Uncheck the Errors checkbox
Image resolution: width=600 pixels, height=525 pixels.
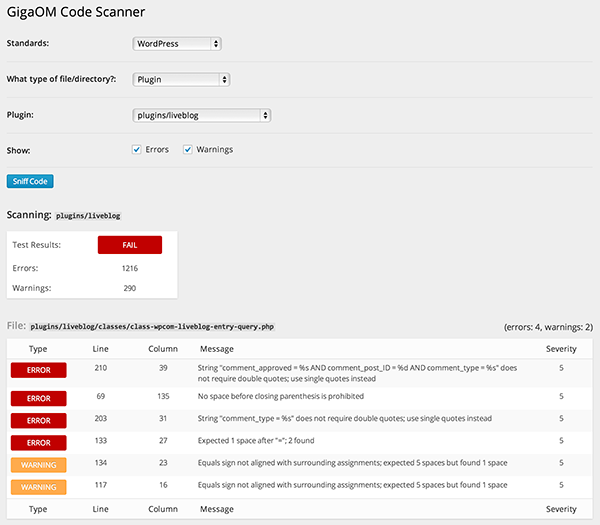pos(137,149)
